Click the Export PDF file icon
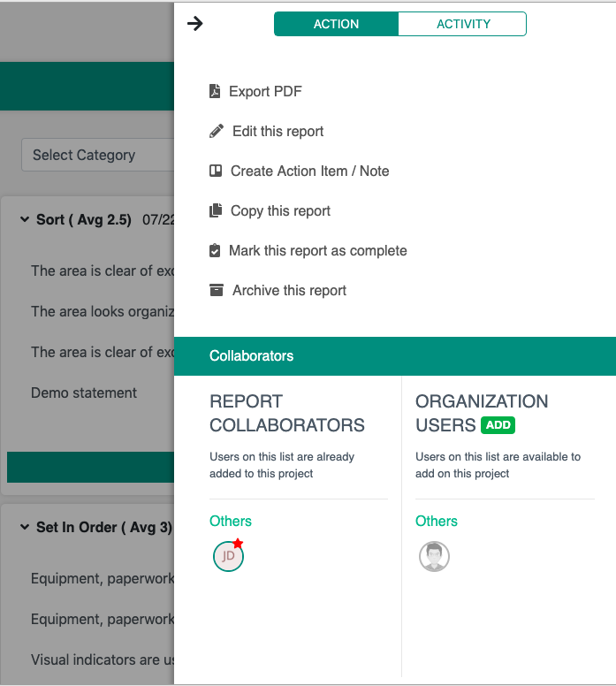The height and width of the screenshot is (686, 616). (214, 91)
